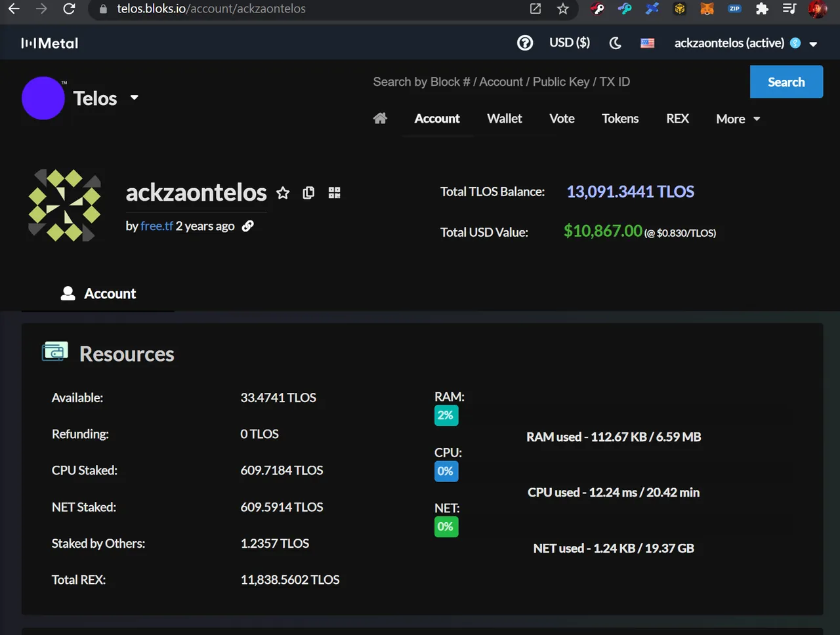Expand the Telos network dropdown arrow
This screenshot has width=840, height=635.
tap(135, 98)
